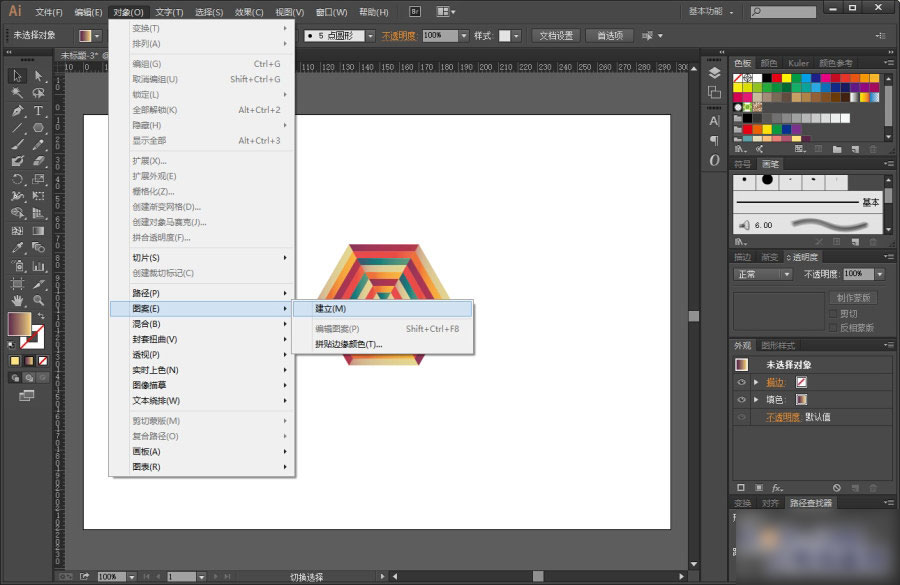Set fill mode to None button

tap(43, 361)
